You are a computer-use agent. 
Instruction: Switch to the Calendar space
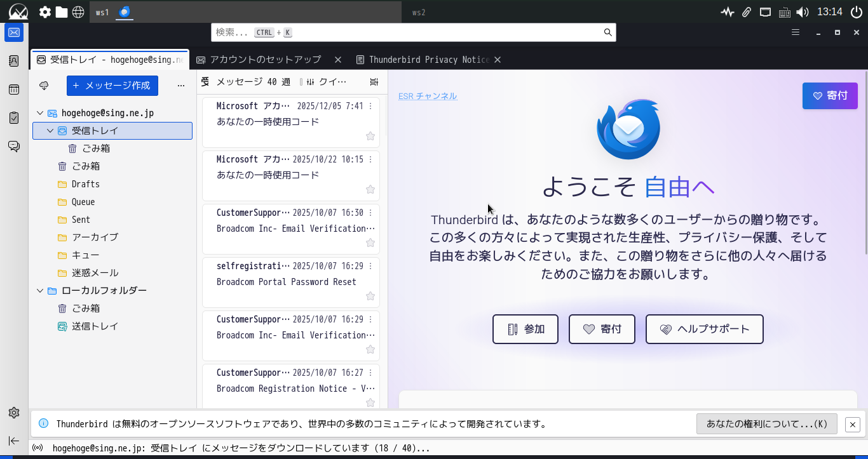pyautogui.click(x=14, y=90)
